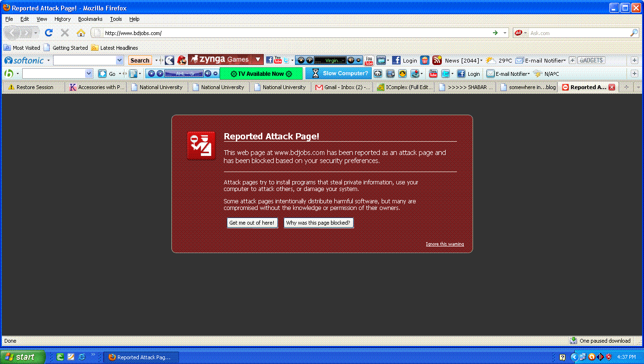
Task: Click inside the Softonic search field
Action: point(84,60)
